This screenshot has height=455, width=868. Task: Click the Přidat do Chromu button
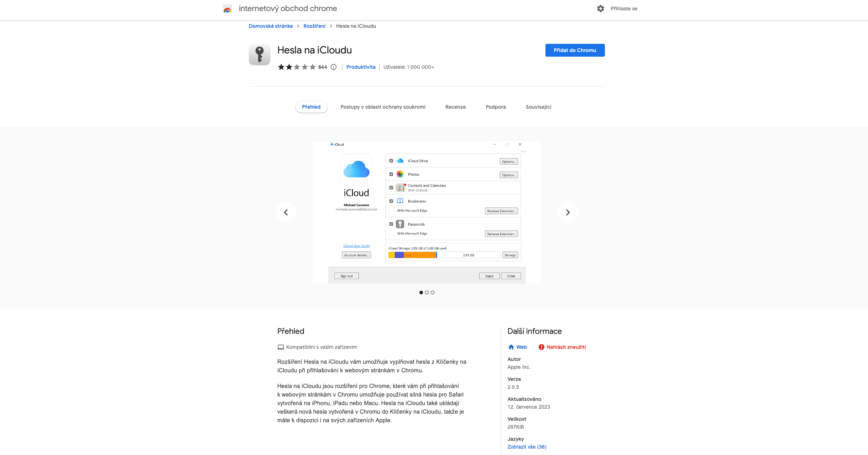[575, 50]
